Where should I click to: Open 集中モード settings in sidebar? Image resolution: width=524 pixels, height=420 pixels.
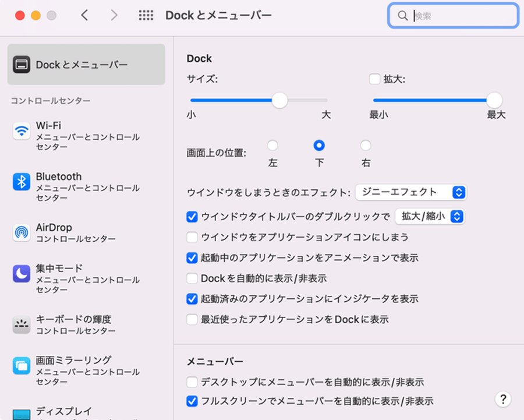pos(86,278)
